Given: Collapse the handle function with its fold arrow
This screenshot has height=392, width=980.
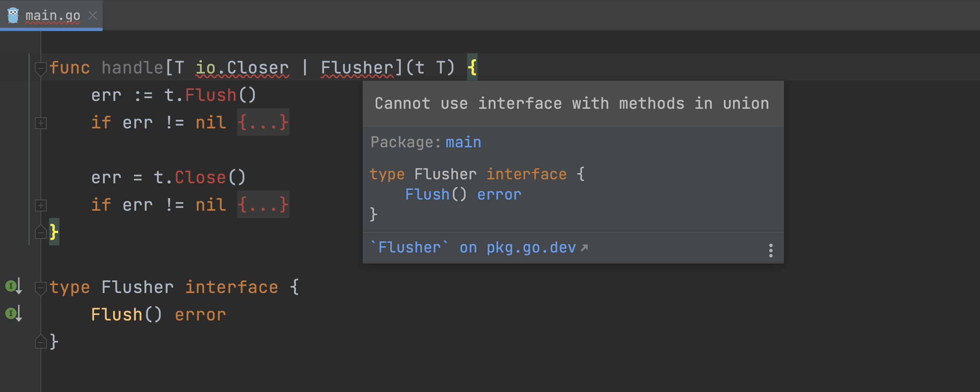Looking at the screenshot, I should [x=41, y=68].
